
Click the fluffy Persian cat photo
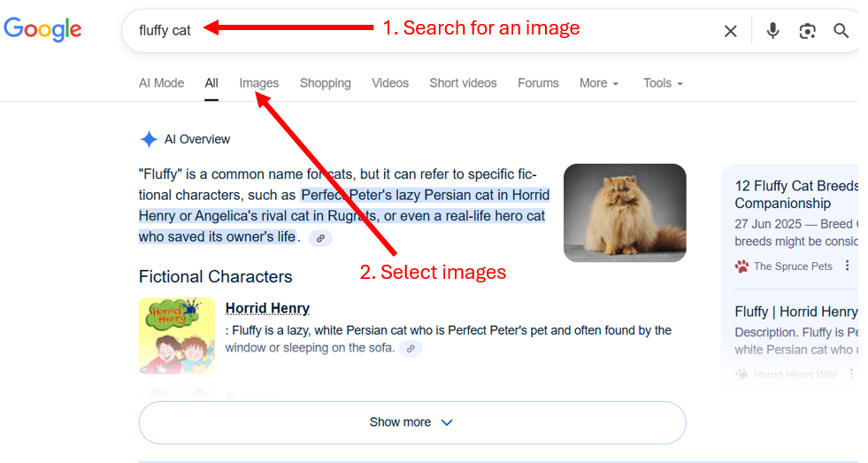coord(624,212)
